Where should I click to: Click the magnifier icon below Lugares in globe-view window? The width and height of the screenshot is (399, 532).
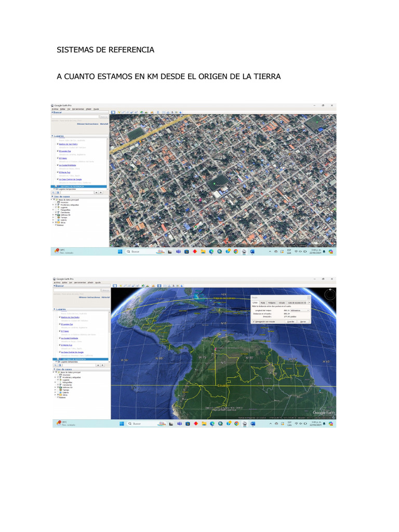point(55,365)
